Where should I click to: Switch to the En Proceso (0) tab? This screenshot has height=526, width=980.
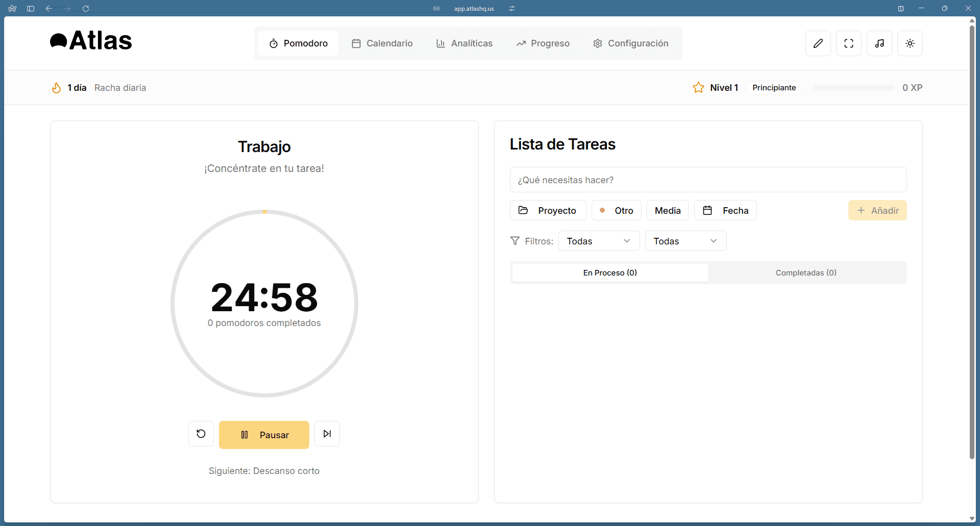(x=610, y=272)
